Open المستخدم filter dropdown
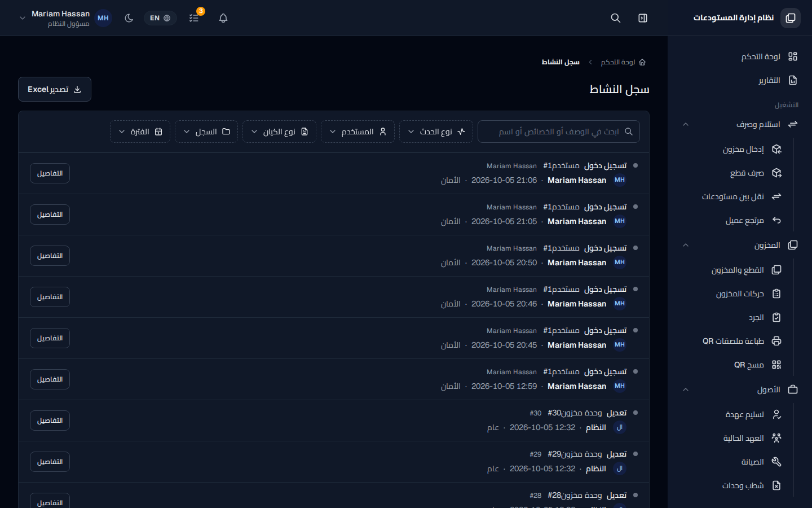Image resolution: width=812 pixels, height=508 pixels. coord(358,132)
